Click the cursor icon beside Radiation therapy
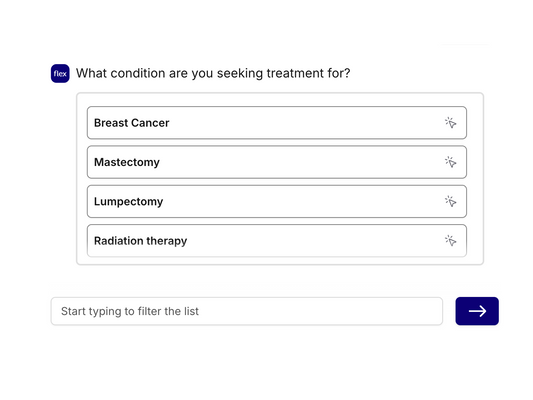The image size is (533, 400). 450,241
